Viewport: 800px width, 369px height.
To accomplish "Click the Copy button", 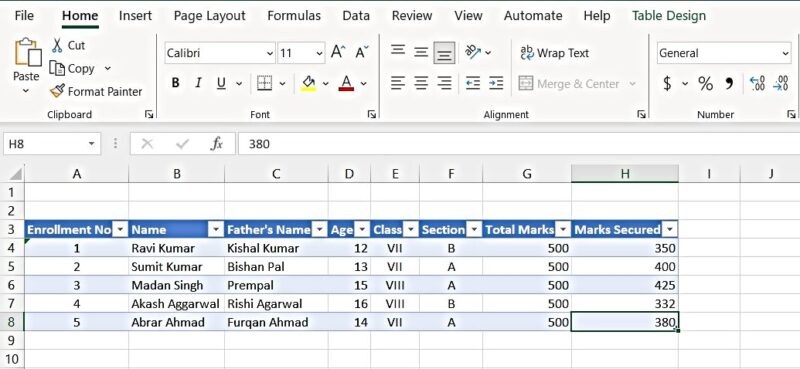I will pos(72,68).
